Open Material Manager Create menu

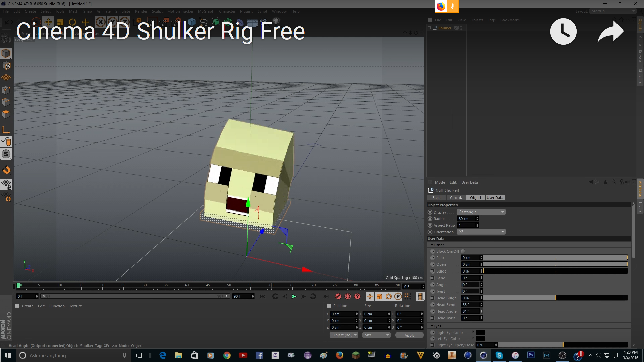pyautogui.click(x=28, y=306)
